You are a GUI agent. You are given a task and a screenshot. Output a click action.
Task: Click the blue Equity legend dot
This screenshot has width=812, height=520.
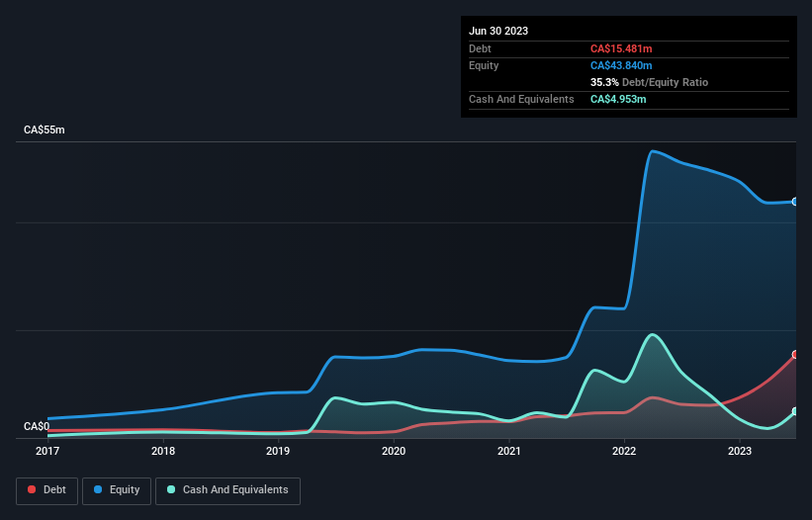coord(98,489)
